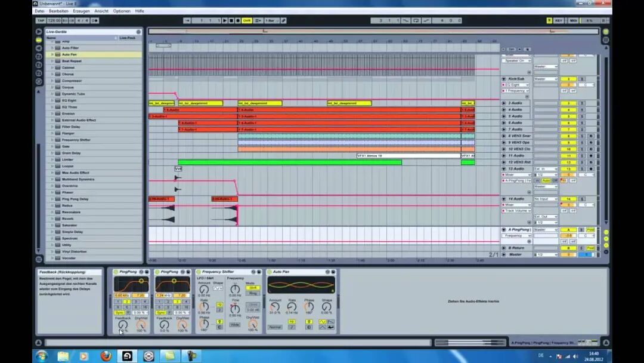
Task: Expand the Reverb device folder
Action: pyautogui.click(x=52, y=219)
